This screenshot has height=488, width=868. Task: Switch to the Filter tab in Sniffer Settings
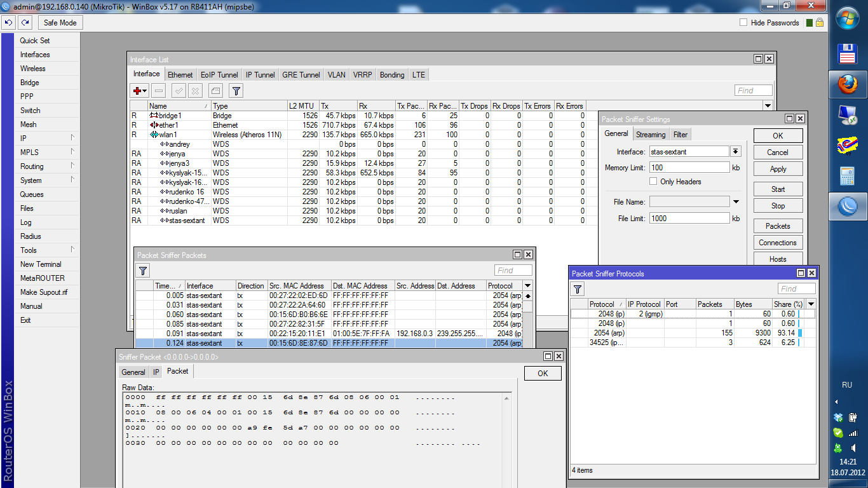(681, 135)
